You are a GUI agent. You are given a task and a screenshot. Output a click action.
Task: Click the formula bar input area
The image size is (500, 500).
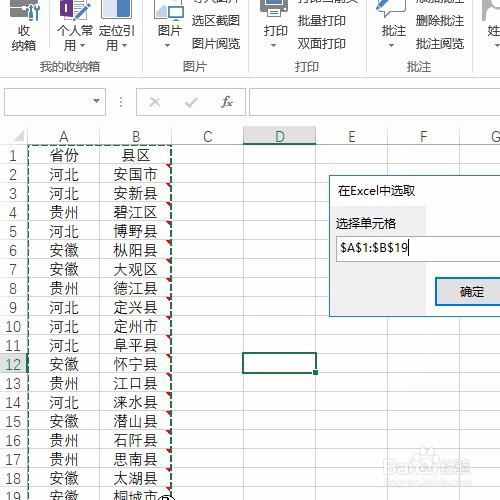click(x=375, y=102)
